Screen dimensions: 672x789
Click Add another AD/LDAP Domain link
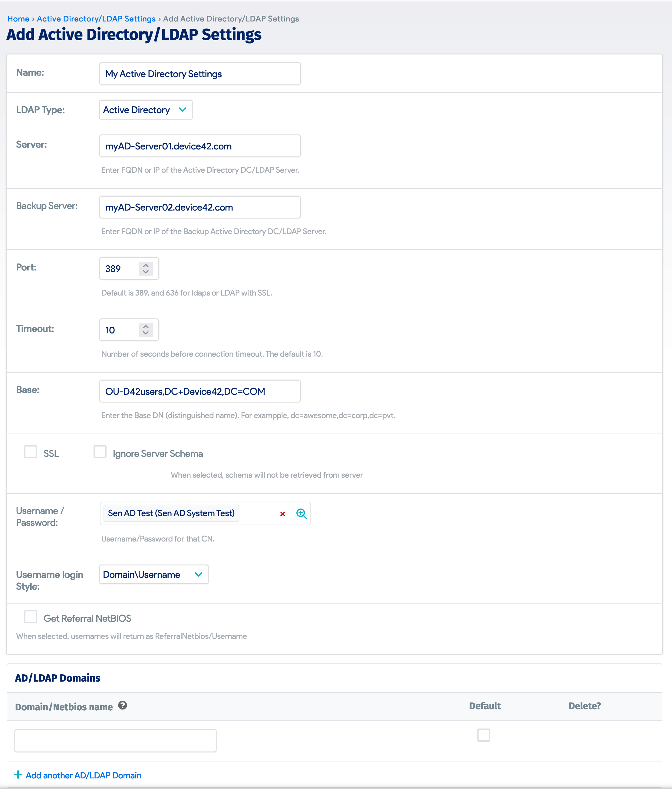point(83,775)
